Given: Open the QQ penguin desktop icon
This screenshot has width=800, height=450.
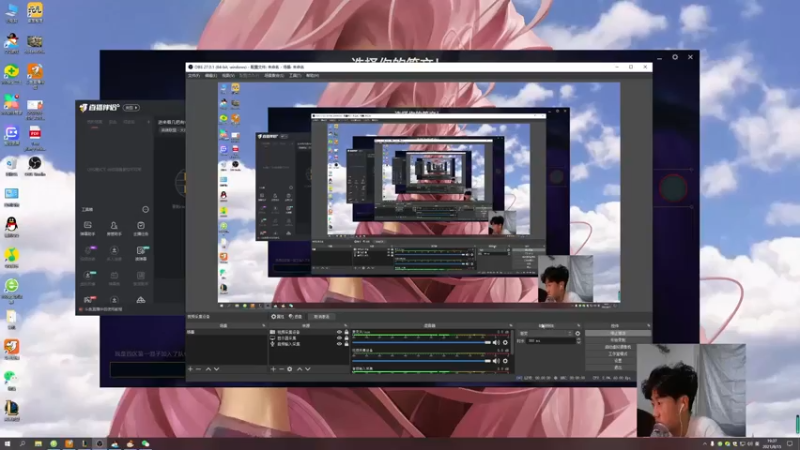Looking at the screenshot, I should click(x=11, y=227).
